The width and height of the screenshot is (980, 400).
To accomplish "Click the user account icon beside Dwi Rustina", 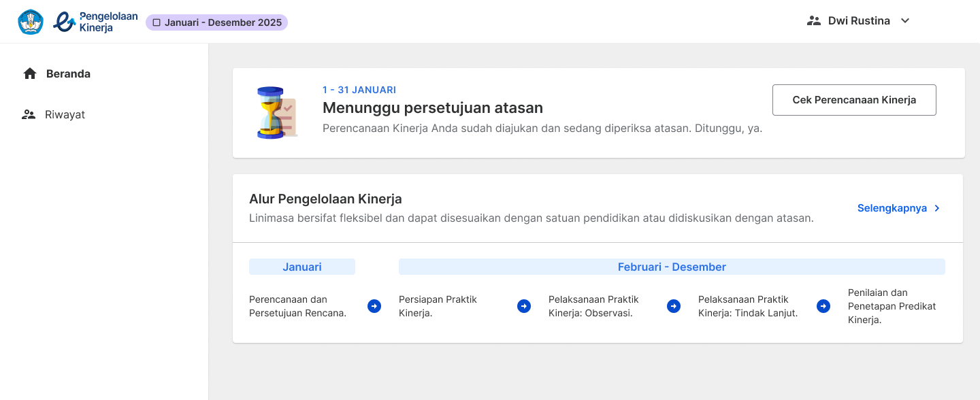I will [814, 20].
